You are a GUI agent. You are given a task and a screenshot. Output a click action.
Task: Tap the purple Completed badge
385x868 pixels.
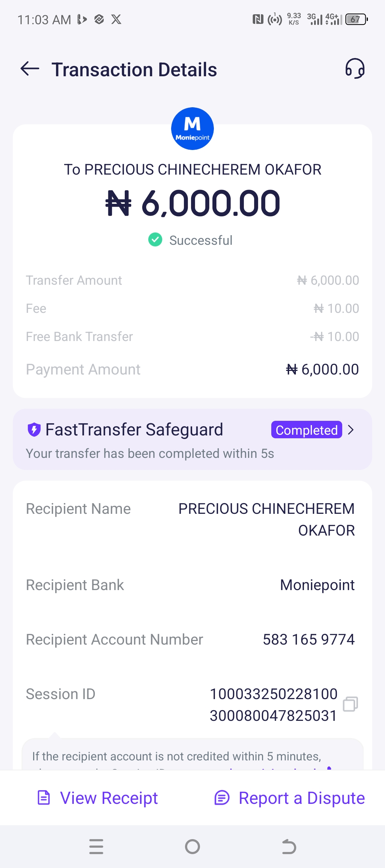pyautogui.click(x=307, y=430)
